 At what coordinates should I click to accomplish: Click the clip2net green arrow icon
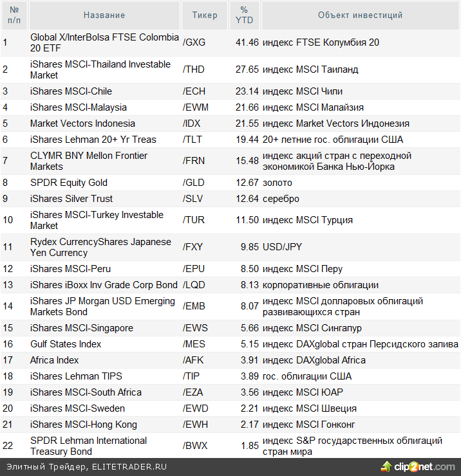(387, 466)
